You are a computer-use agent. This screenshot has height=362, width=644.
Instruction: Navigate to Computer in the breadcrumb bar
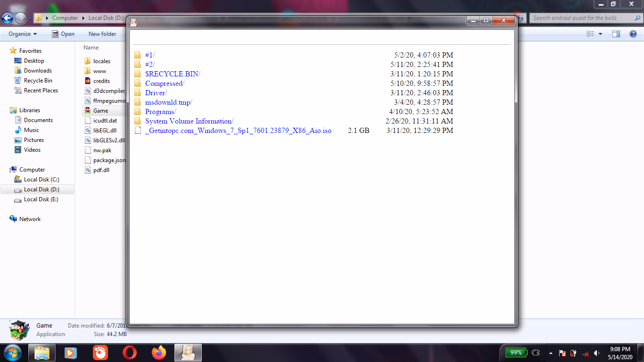tap(65, 18)
